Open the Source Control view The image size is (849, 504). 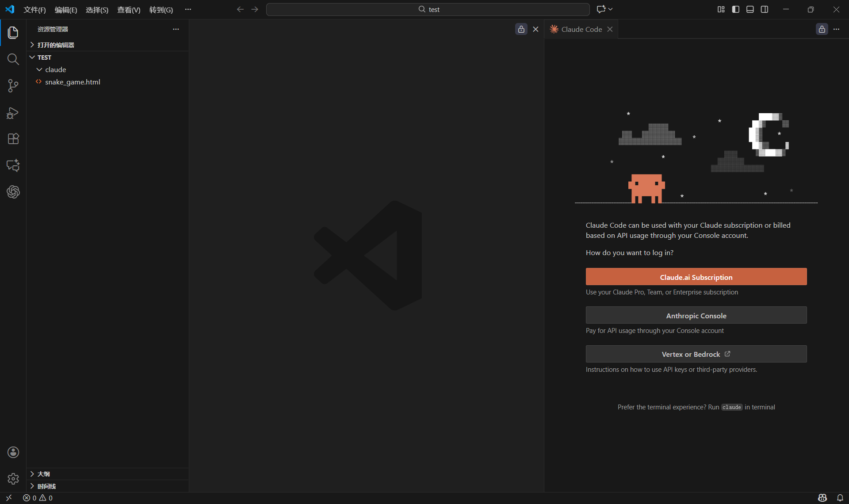pyautogui.click(x=13, y=86)
